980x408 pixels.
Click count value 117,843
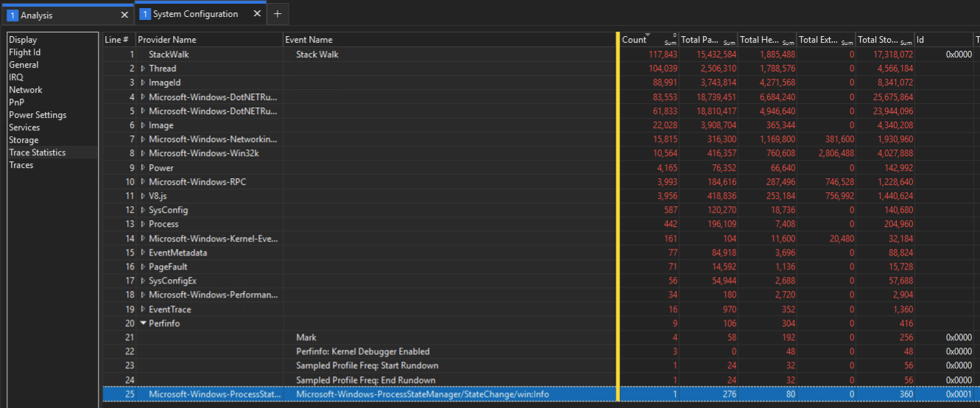click(x=663, y=54)
